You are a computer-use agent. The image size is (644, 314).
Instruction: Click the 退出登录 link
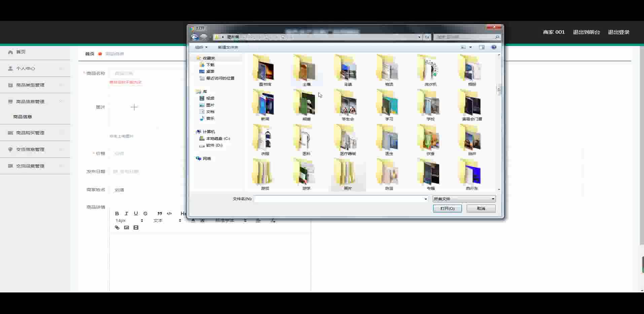click(x=618, y=32)
